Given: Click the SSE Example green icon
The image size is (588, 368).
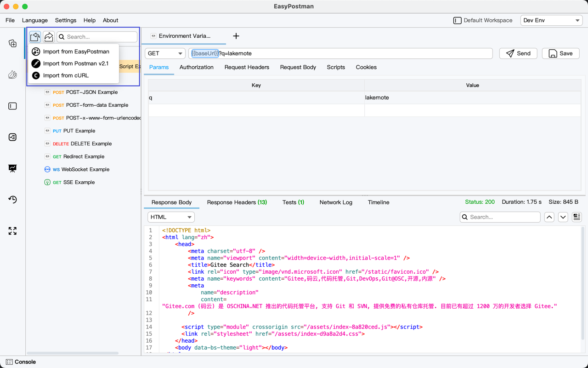Looking at the screenshot, I should 47,182.
